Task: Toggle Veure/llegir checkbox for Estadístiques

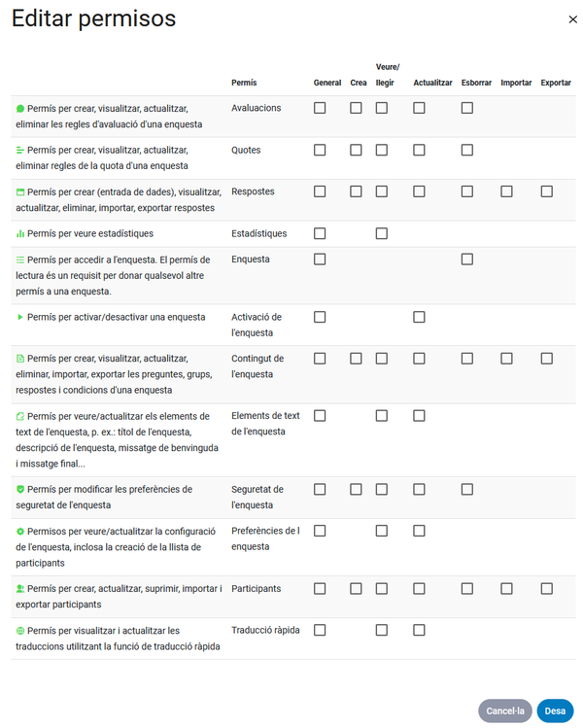Action: click(x=382, y=233)
